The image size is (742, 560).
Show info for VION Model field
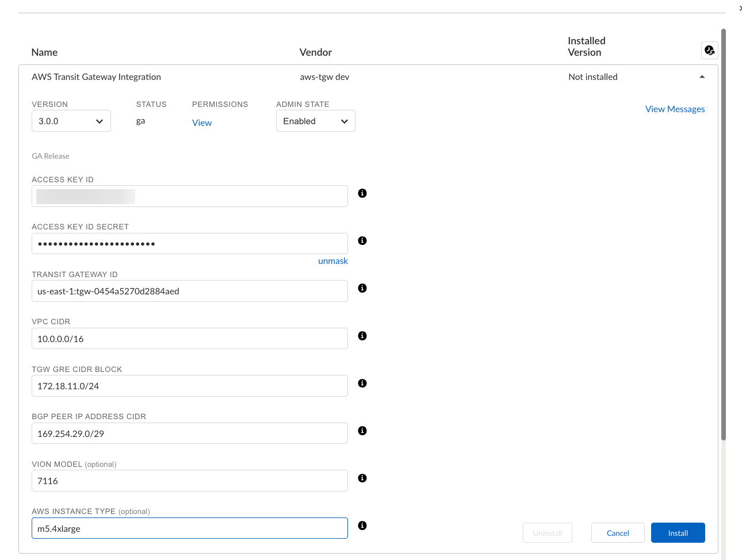click(362, 478)
